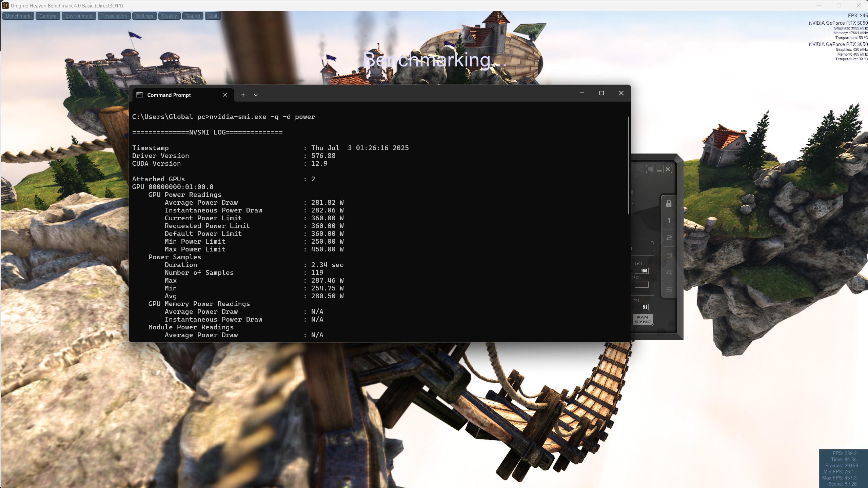
Task: Click the Instantaneous Power Draw '282.06 W' value
Action: pos(328,210)
